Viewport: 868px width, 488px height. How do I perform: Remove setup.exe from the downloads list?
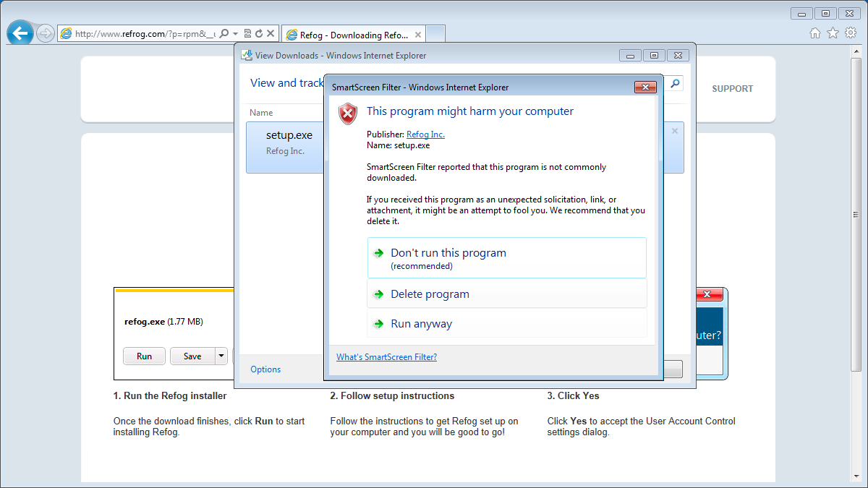click(675, 132)
